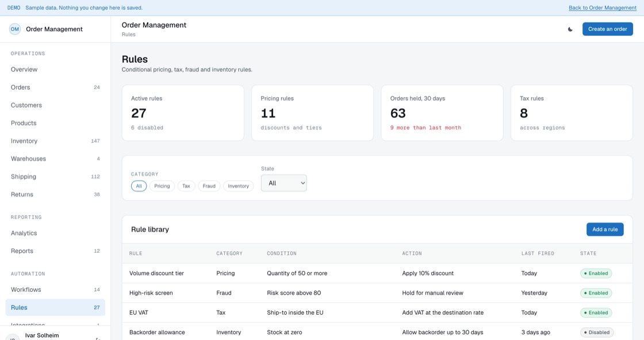
Task: Click the Active rules stat card
Action: click(183, 113)
